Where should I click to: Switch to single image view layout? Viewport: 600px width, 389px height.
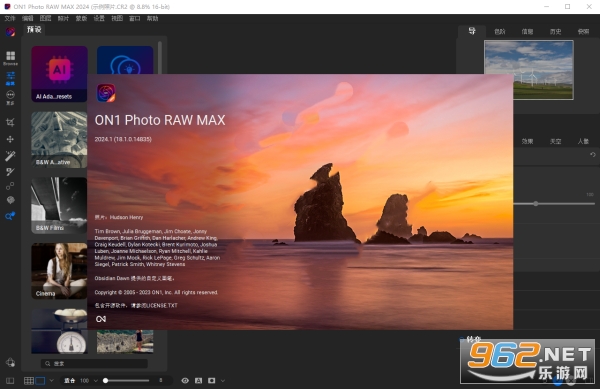click(40, 381)
